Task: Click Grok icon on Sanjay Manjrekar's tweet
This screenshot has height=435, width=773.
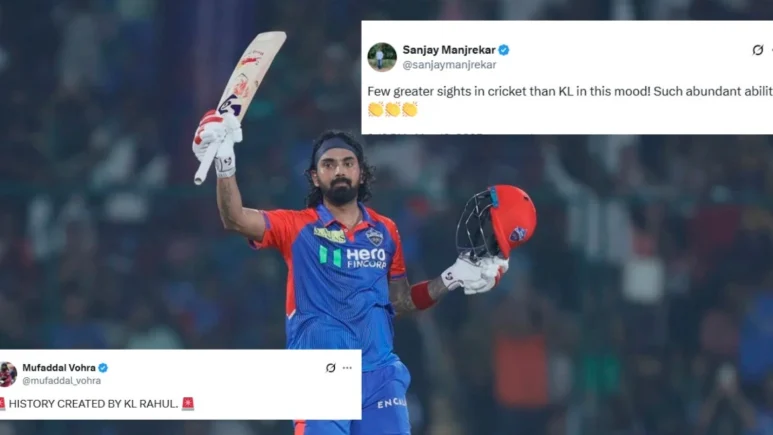Action: (758, 50)
